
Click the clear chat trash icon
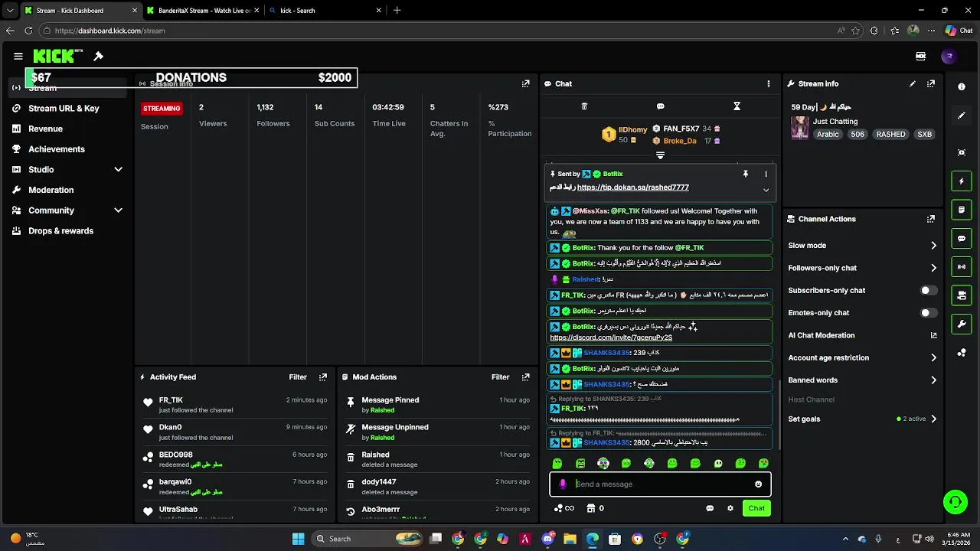point(584,106)
